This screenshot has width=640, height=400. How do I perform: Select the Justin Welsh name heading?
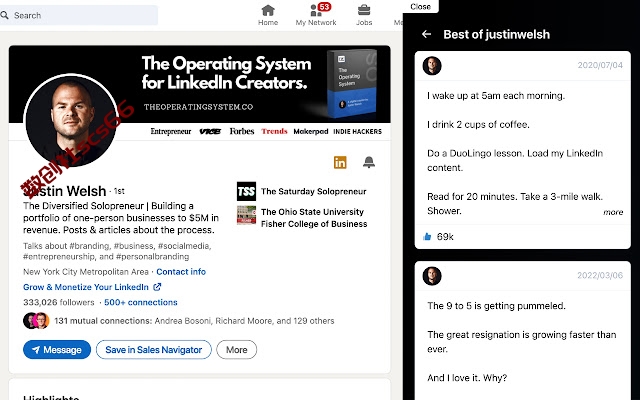[64, 191]
